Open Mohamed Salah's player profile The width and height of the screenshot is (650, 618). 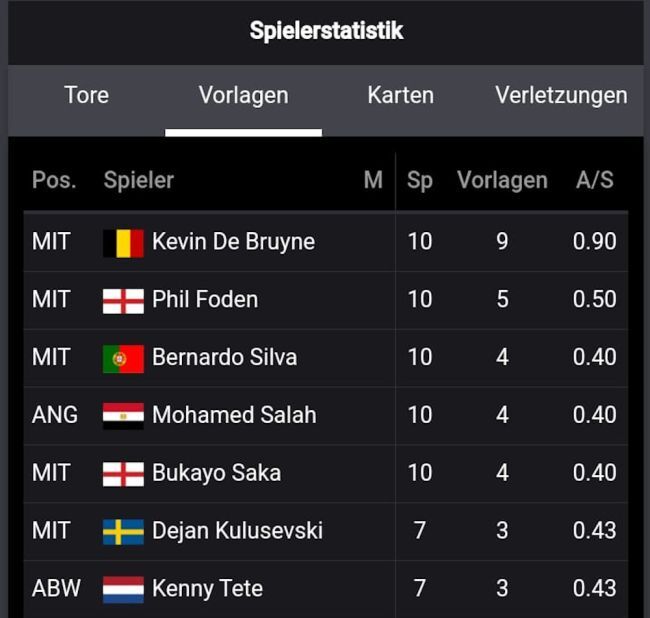coord(234,415)
